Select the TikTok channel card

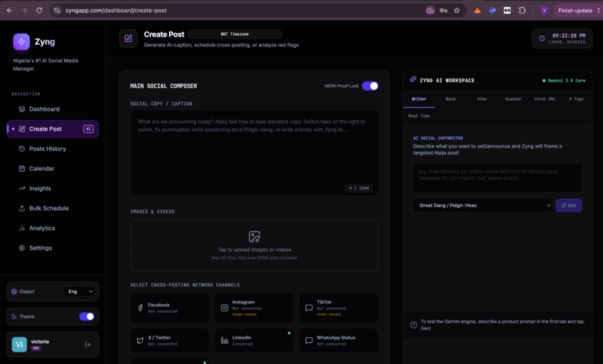[x=339, y=308]
